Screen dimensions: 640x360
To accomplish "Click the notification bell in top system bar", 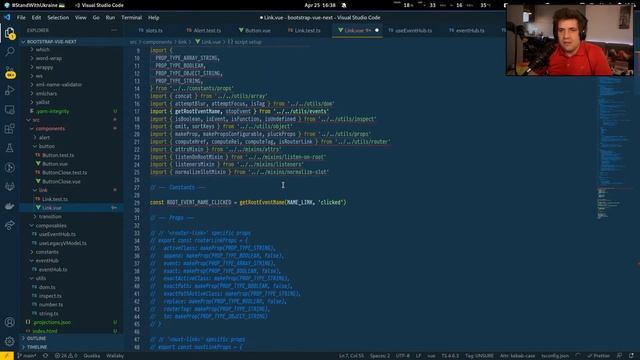I will click(344, 5).
